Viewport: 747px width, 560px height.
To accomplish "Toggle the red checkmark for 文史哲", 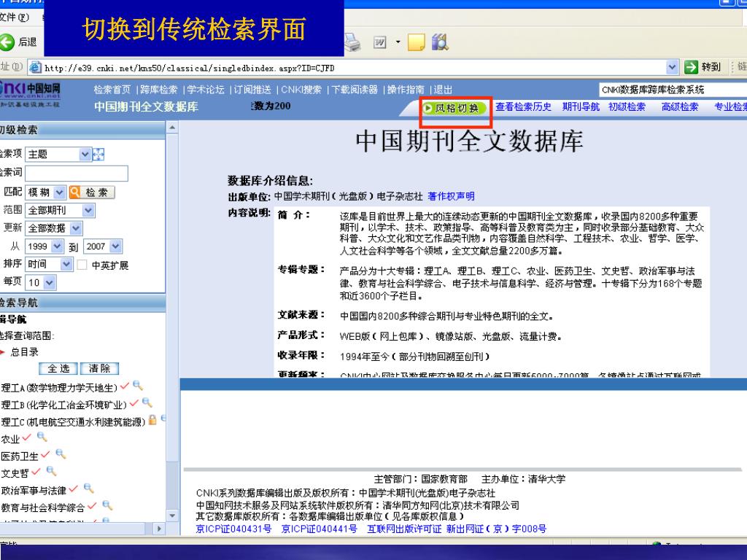I will [x=36, y=472].
